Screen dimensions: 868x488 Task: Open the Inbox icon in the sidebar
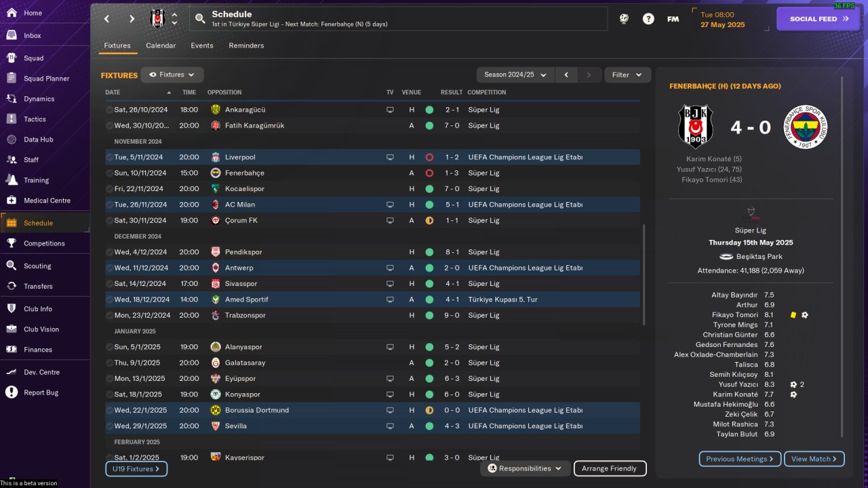coord(12,35)
